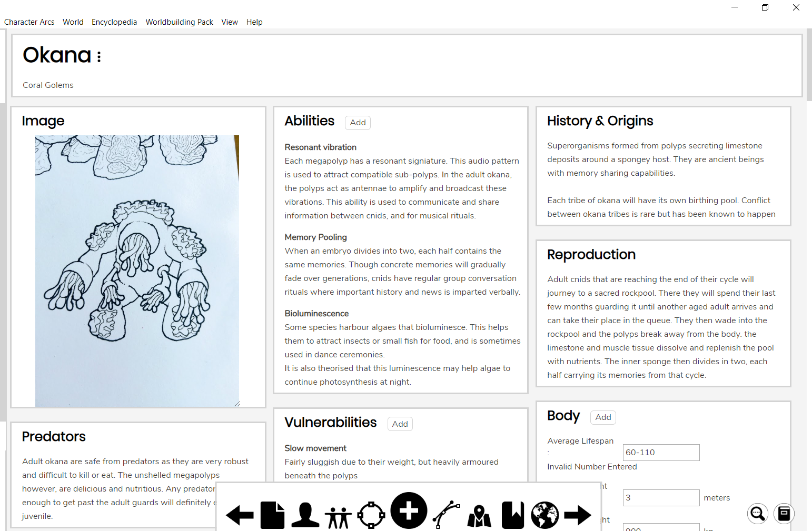Minimize the application window
Screen dimensions: 812x531
(735, 7)
